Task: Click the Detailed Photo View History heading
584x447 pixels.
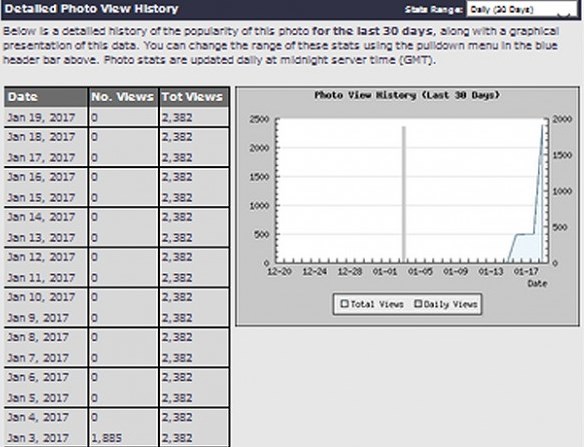Action: [x=92, y=9]
